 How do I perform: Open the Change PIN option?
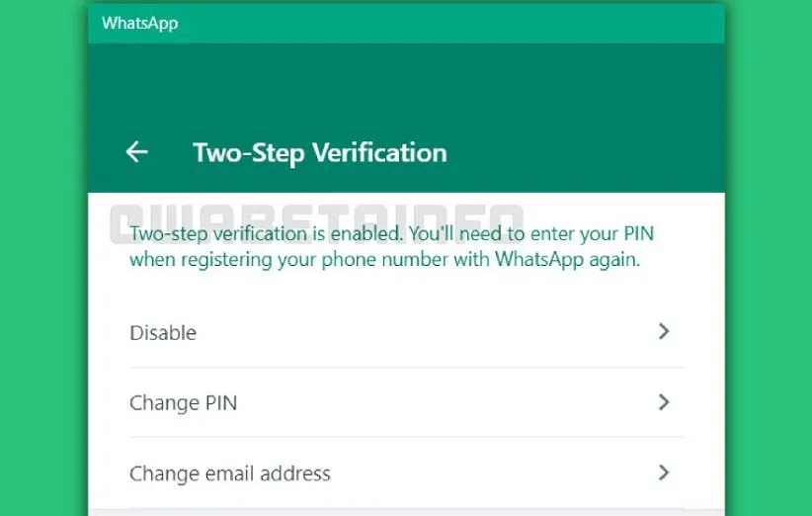(x=184, y=403)
